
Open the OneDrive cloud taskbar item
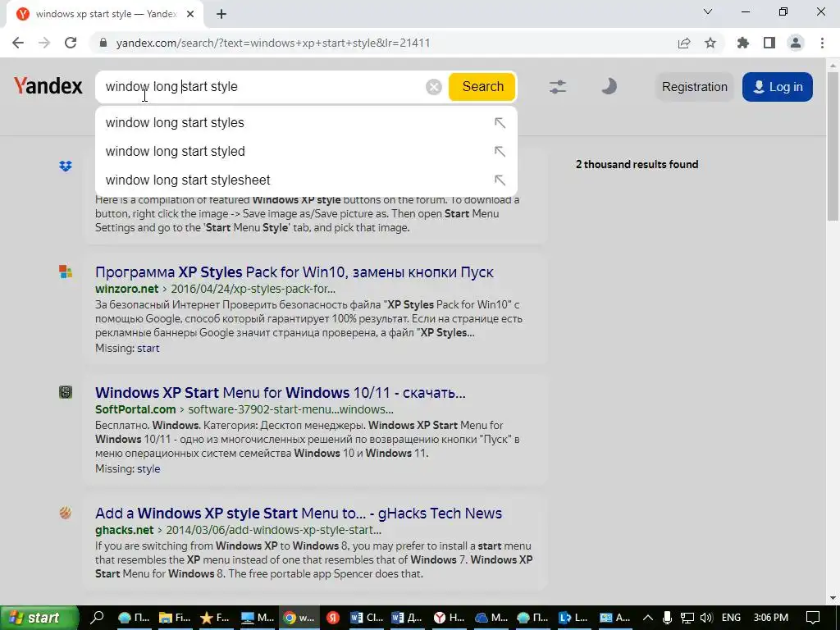click(x=491, y=618)
